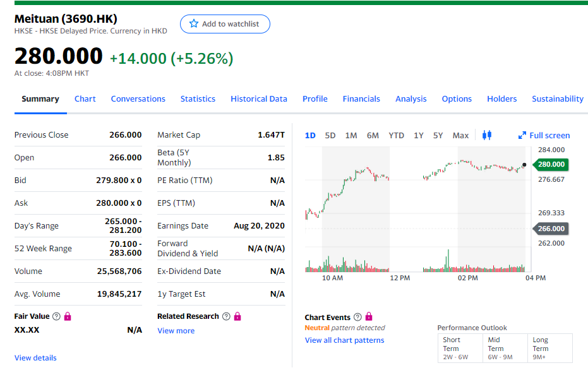Image resolution: width=588 pixels, height=375 pixels.
Task: Click the Related Research help icon
Action: [x=226, y=316]
